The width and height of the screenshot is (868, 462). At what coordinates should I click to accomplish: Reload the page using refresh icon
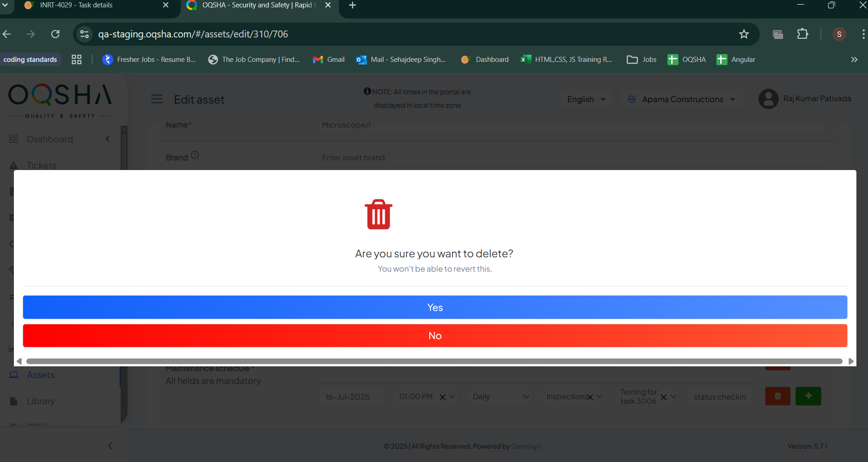coord(55,34)
